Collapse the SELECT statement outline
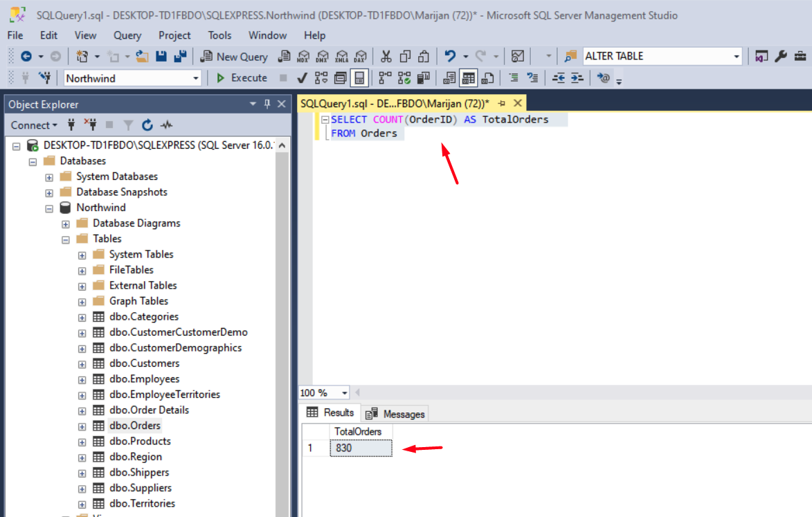This screenshot has width=812, height=517. coord(325,120)
